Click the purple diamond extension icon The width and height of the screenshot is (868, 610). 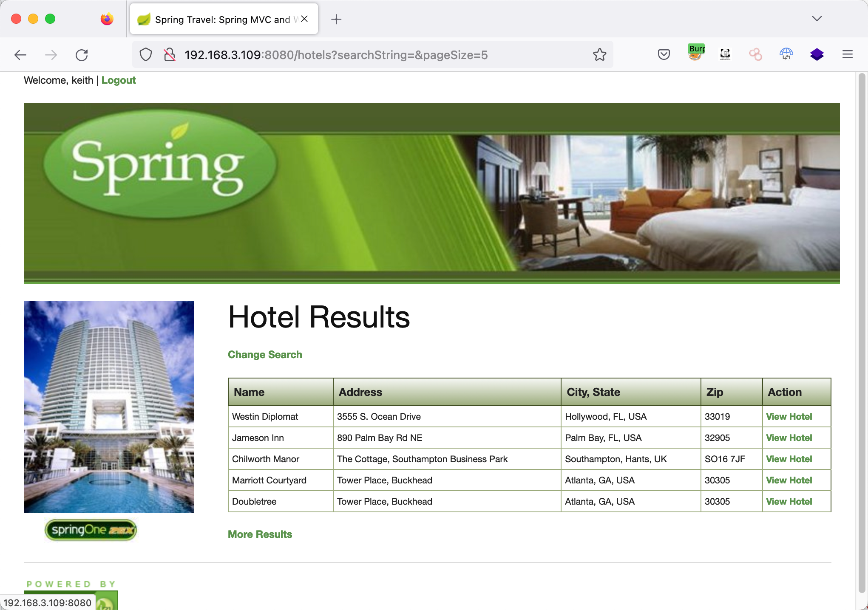pos(817,54)
